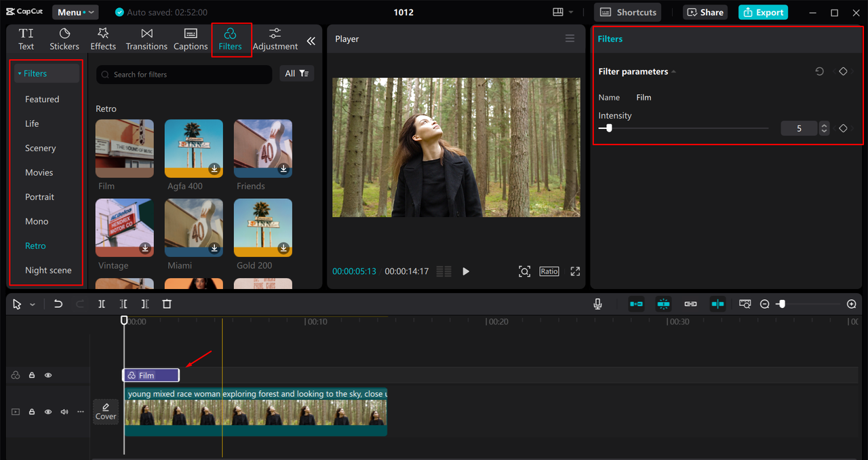Toggle auto snapping
This screenshot has height=460, width=868.
663,304
